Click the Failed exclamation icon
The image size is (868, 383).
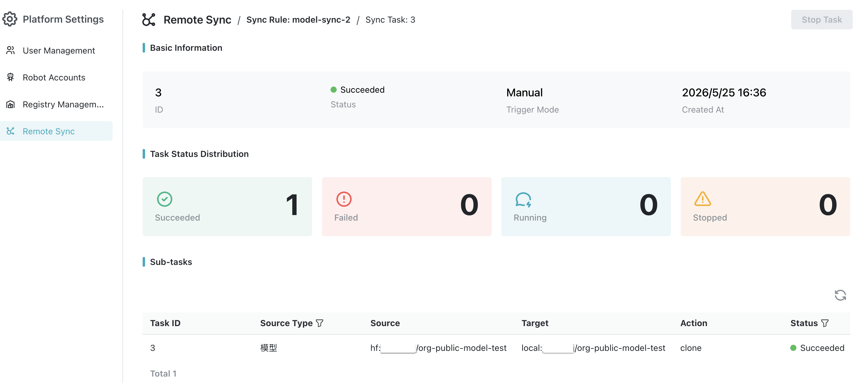(x=344, y=199)
